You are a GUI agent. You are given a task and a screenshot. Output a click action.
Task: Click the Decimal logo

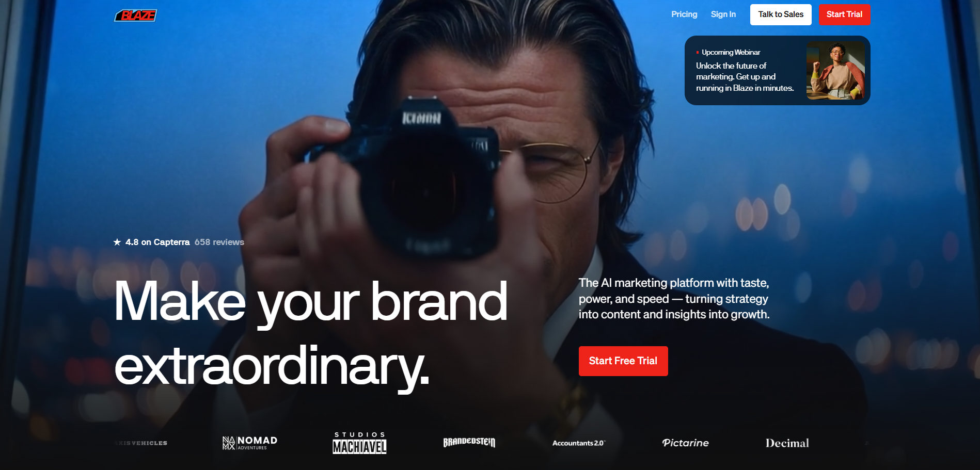pos(787,443)
